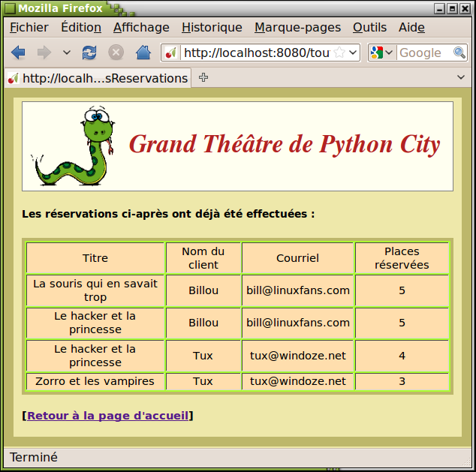Click in the Google search box

pyautogui.click(x=423, y=53)
